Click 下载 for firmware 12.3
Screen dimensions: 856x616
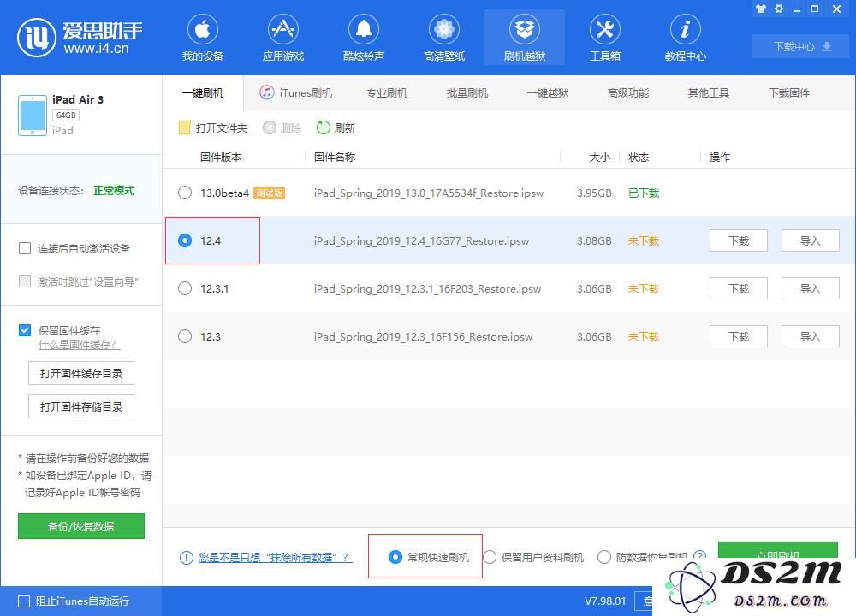pyautogui.click(x=739, y=336)
